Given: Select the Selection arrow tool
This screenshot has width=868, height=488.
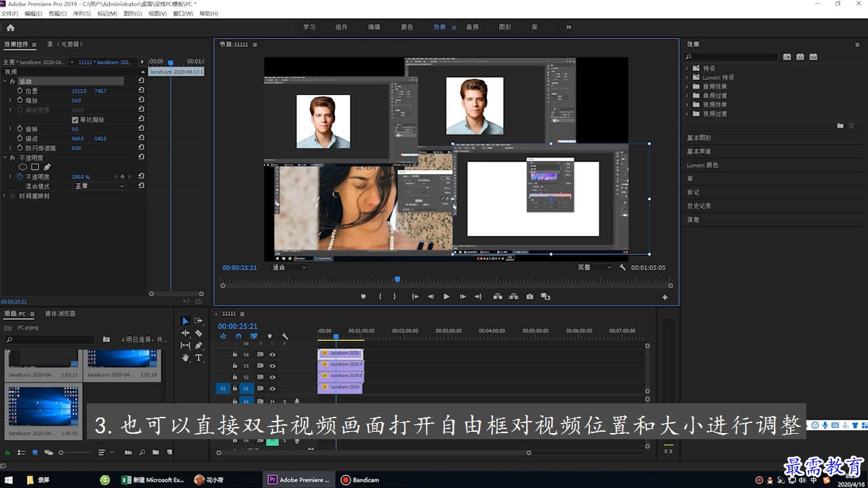Looking at the screenshot, I should pyautogui.click(x=185, y=321).
